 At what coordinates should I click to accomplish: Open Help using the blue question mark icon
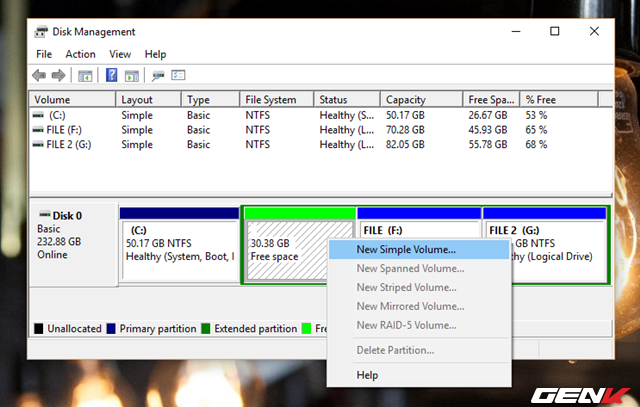(111, 75)
